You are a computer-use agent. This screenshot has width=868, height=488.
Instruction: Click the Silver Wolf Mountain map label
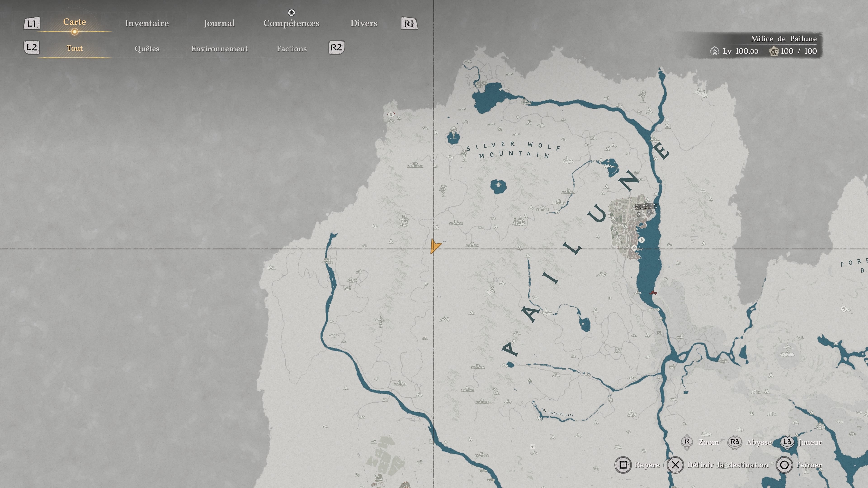514,150
